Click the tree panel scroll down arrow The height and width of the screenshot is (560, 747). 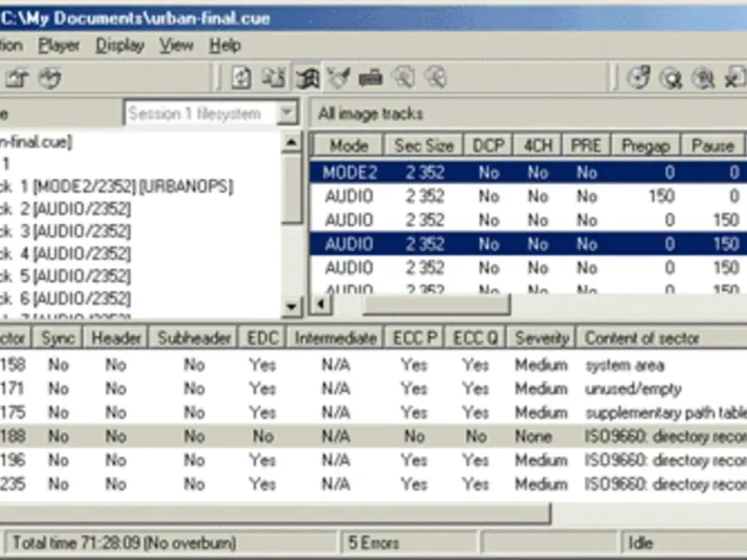coord(291,306)
